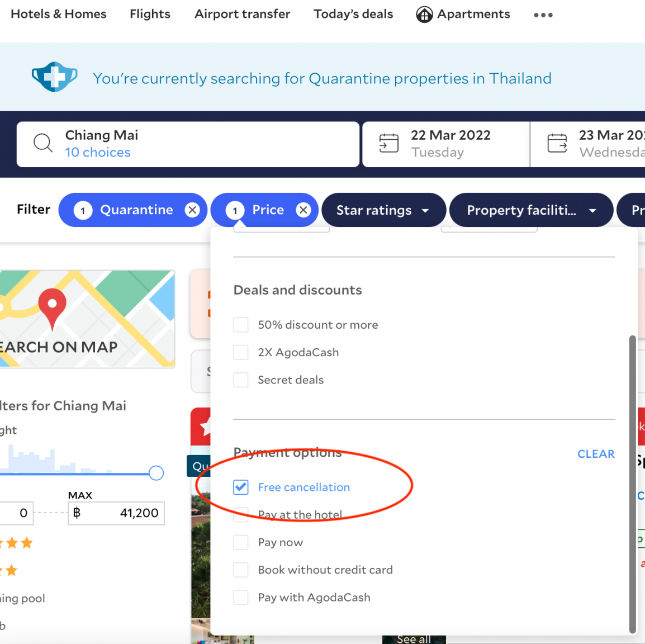This screenshot has height=644, width=645.
Task: Open the Airport transfer tab
Action: pyautogui.click(x=242, y=14)
